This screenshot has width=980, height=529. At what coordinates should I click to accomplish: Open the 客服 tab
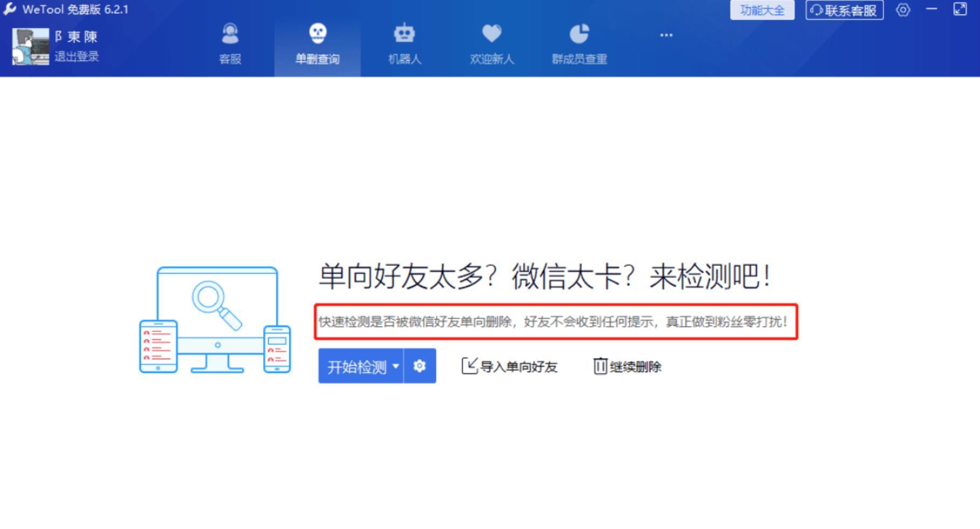point(230,45)
